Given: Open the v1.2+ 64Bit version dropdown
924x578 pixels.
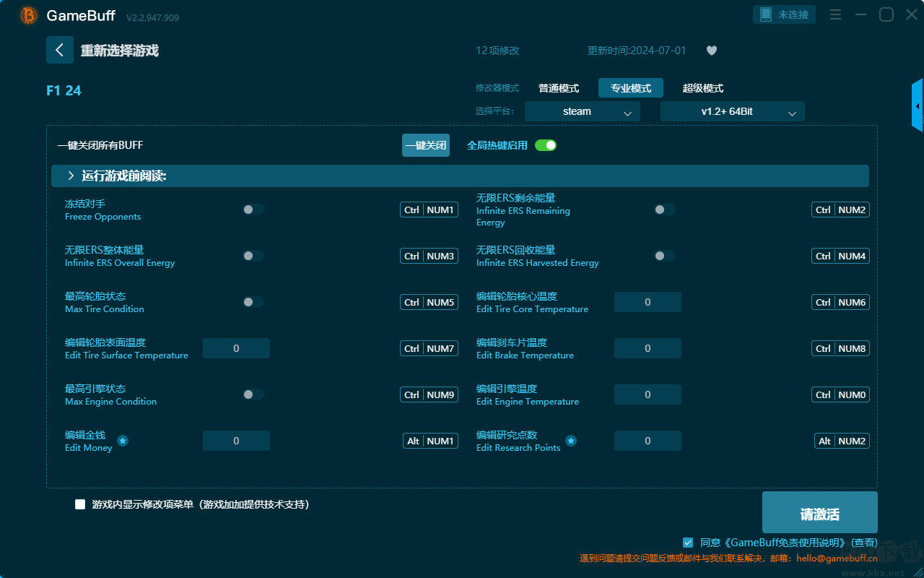Looking at the screenshot, I should [x=732, y=112].
